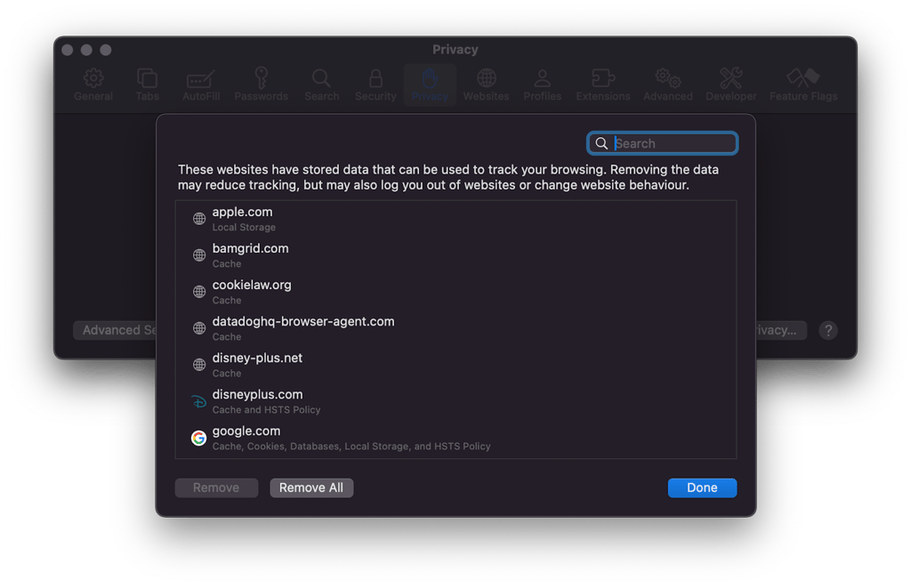
Task: Open the AutoFill settings pane
Action: click(201, 85)
